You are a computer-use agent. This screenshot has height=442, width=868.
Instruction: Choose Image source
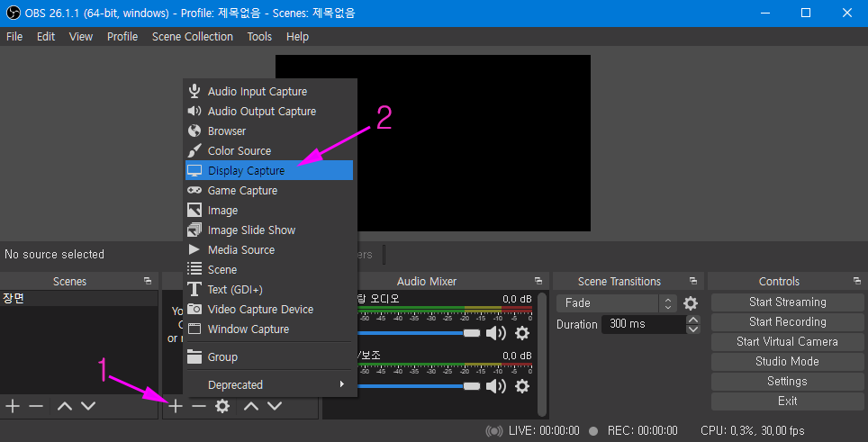point(269,211)
